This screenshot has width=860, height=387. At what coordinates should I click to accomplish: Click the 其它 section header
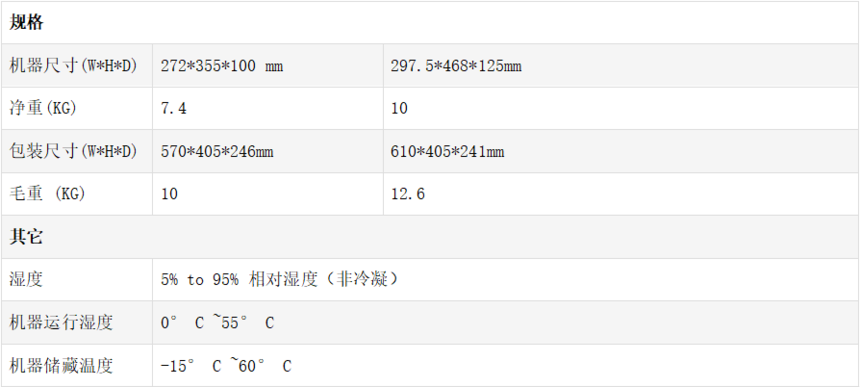coord(26,237)
